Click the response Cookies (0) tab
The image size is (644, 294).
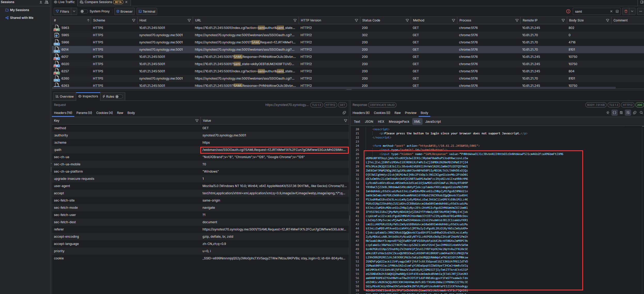point(382,113)
